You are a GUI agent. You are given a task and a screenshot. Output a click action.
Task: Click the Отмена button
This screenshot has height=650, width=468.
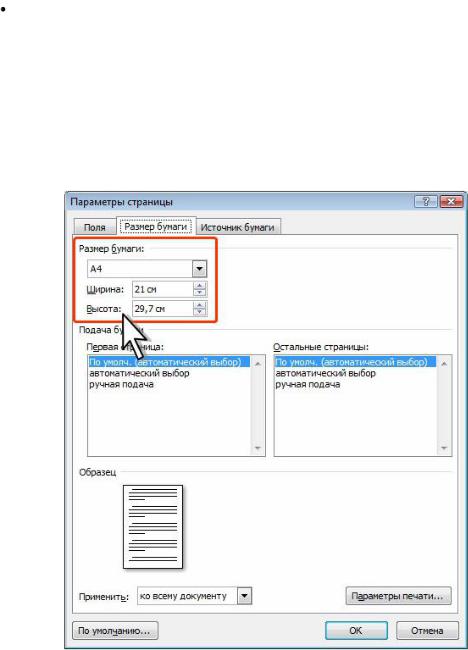[x=427, y=631]
